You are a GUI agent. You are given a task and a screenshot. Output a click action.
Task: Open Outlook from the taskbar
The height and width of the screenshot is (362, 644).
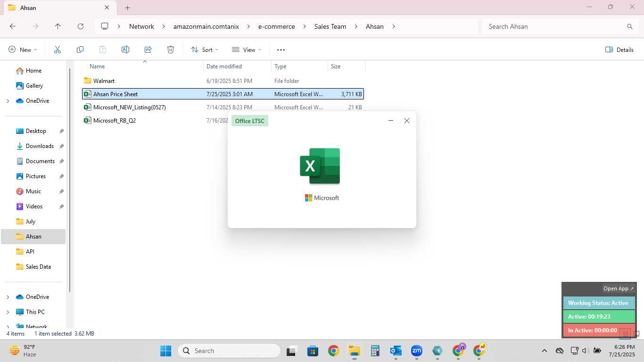point(396,351)
